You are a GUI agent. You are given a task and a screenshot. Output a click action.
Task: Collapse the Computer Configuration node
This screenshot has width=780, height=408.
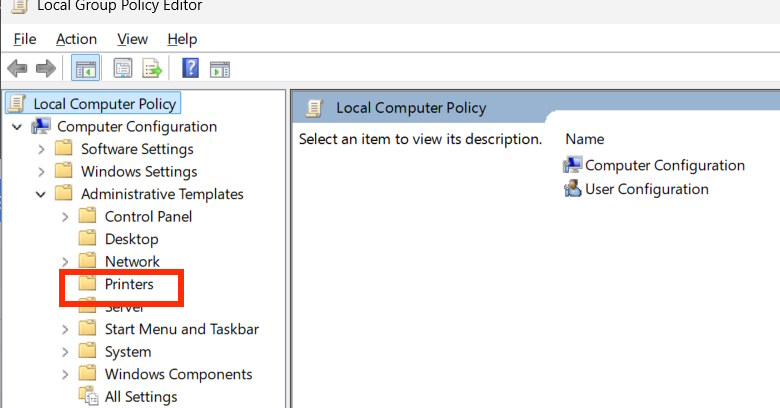click(x=17, y=127)
